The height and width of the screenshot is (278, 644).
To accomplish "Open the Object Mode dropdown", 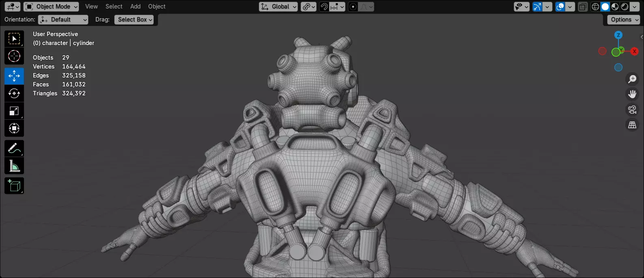I will (x=51, y=6).
